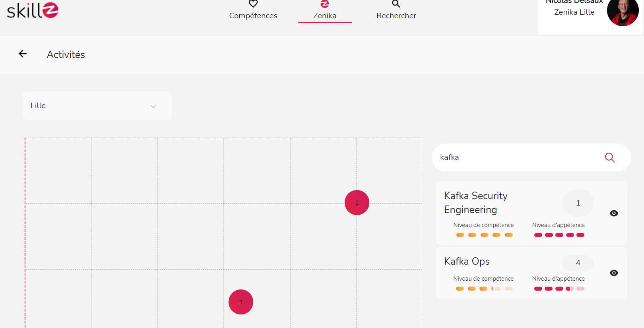Click the search icon in the kafka search bar
644x328 pixels.
coord(610,157)
